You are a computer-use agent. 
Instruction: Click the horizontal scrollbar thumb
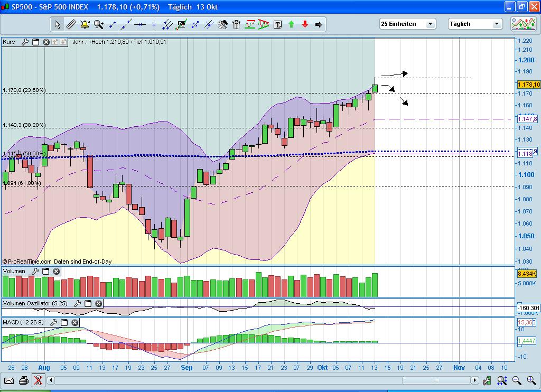point(436,380)
